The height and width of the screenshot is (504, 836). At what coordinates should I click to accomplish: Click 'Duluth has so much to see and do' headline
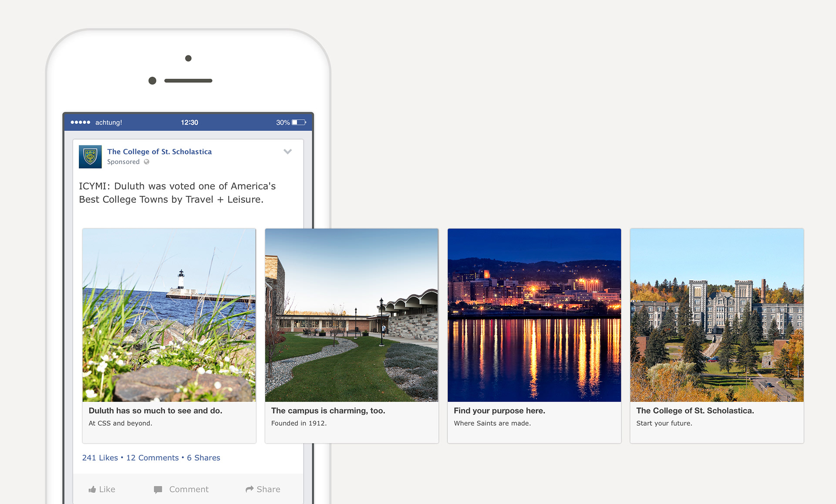[x=155, y=410]
